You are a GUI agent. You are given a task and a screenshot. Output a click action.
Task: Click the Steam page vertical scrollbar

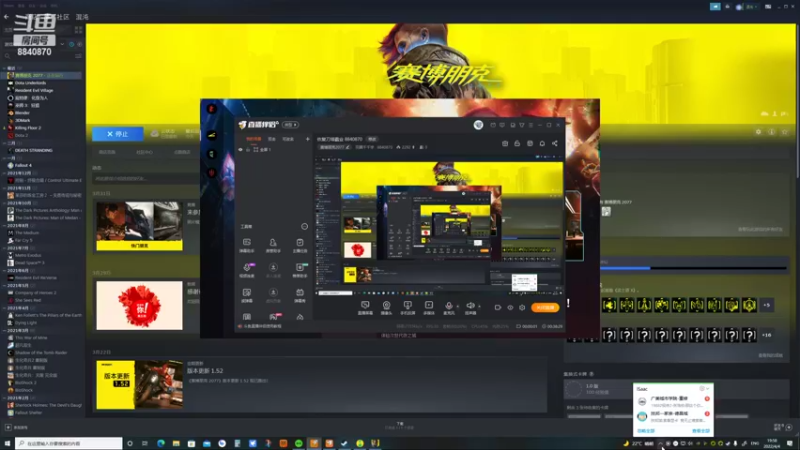tap(797, 102)
